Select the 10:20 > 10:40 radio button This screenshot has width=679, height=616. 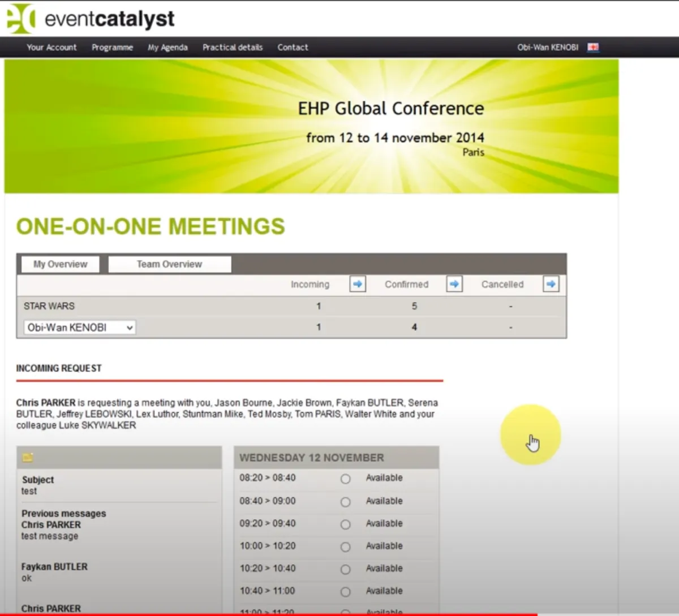pyautogui.click(x=345, y=570)
